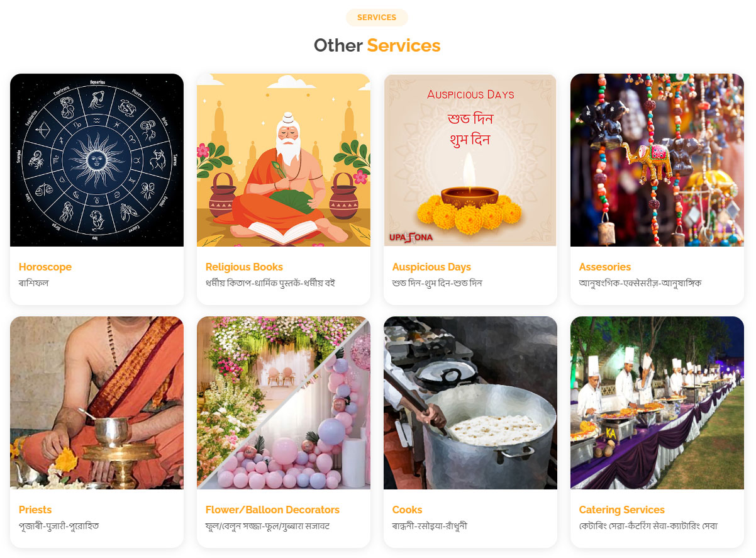Click the Religious Books sage illustration
756x558 pixels.
(284, 160)
